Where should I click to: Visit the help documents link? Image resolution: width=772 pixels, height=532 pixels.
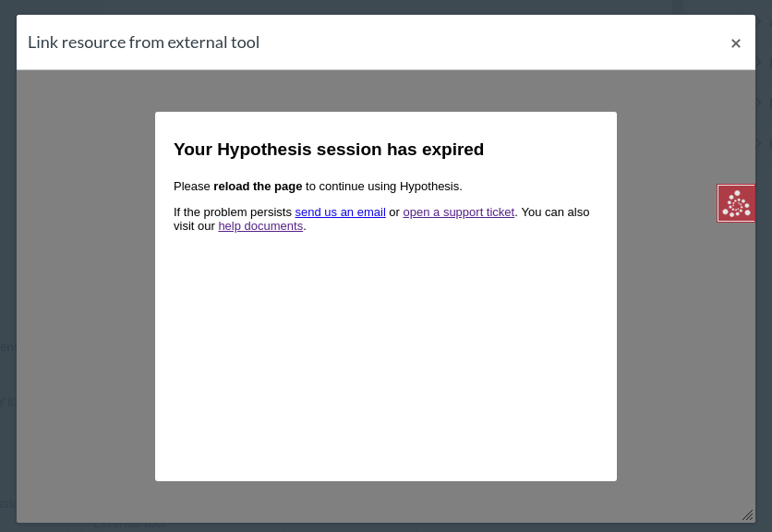click(x=260, y=226)
